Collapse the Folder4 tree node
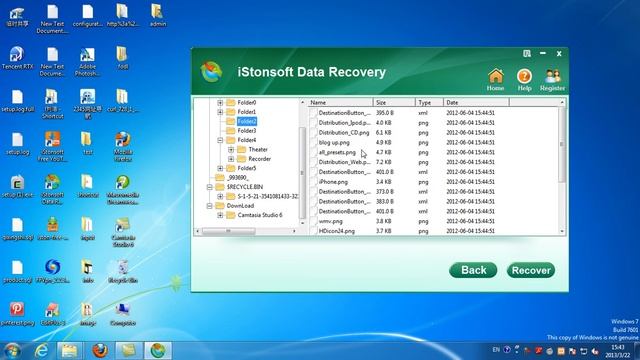640x360 pixels. pyautogui.click(x=220, y=140)
